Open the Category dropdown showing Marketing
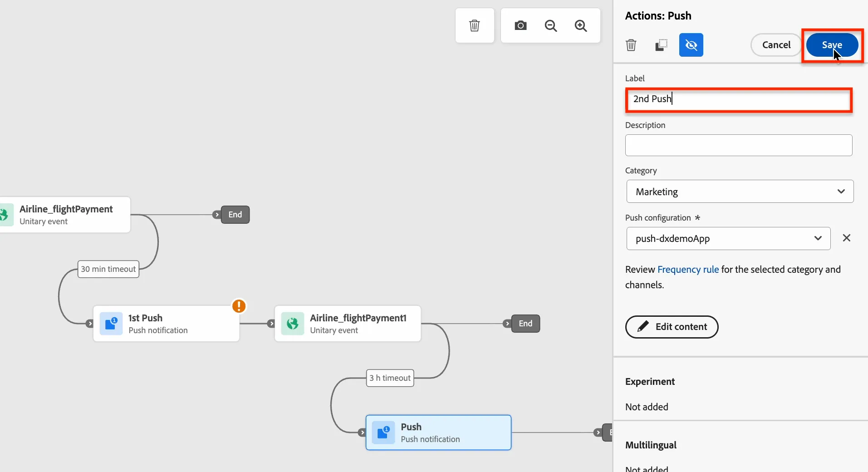 coord(740,192)
